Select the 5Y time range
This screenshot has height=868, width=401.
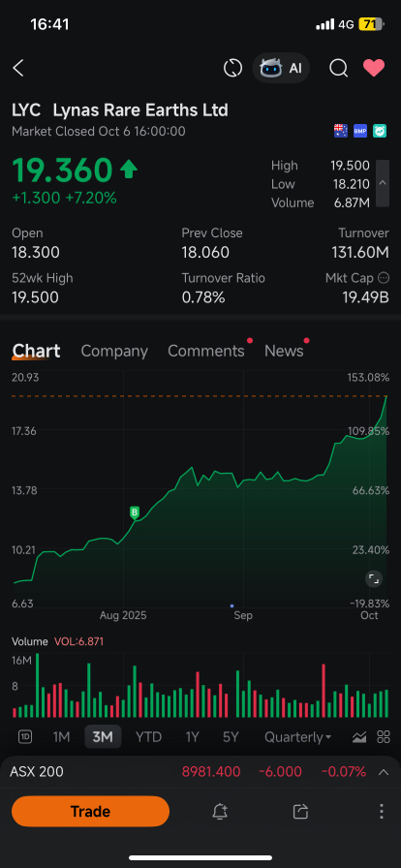pos(231,737)
